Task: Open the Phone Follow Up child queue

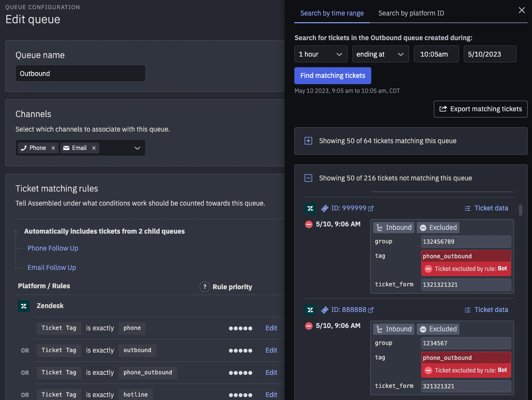Action: coord(53,249)
